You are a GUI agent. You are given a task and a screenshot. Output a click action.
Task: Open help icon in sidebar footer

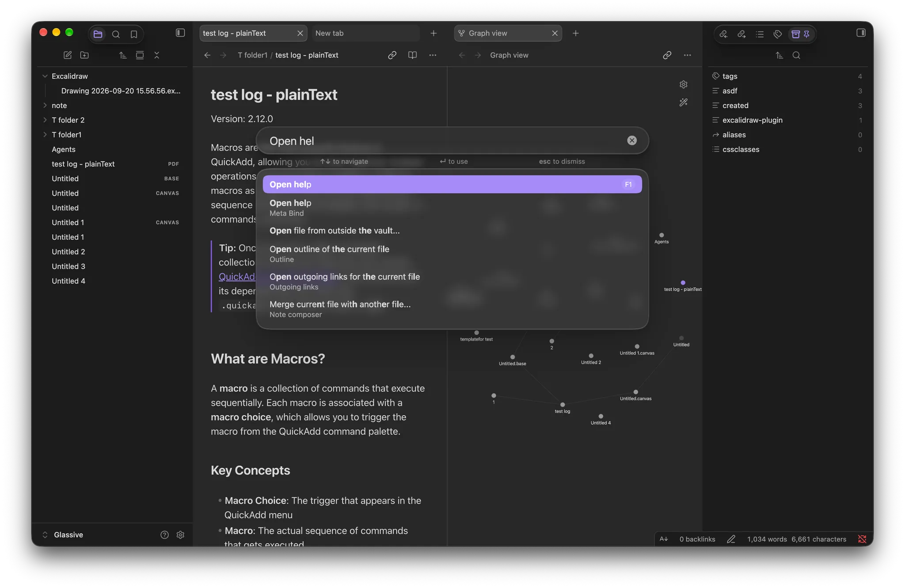164,535
